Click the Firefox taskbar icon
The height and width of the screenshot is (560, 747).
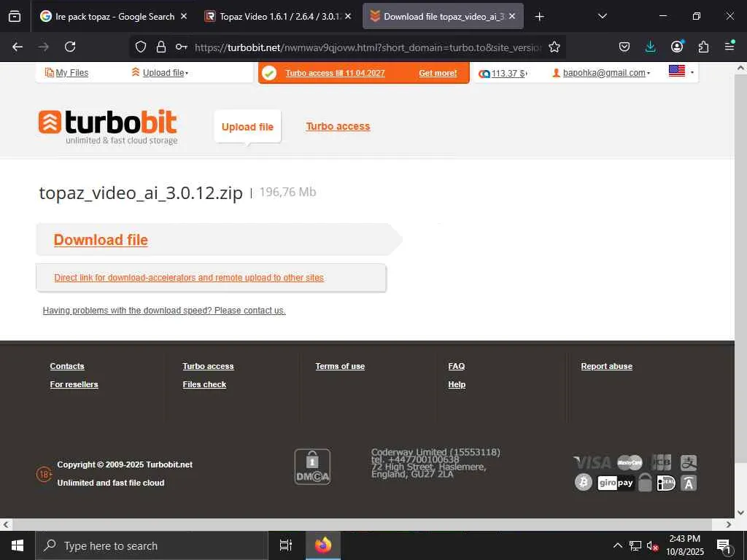point(323,545)
